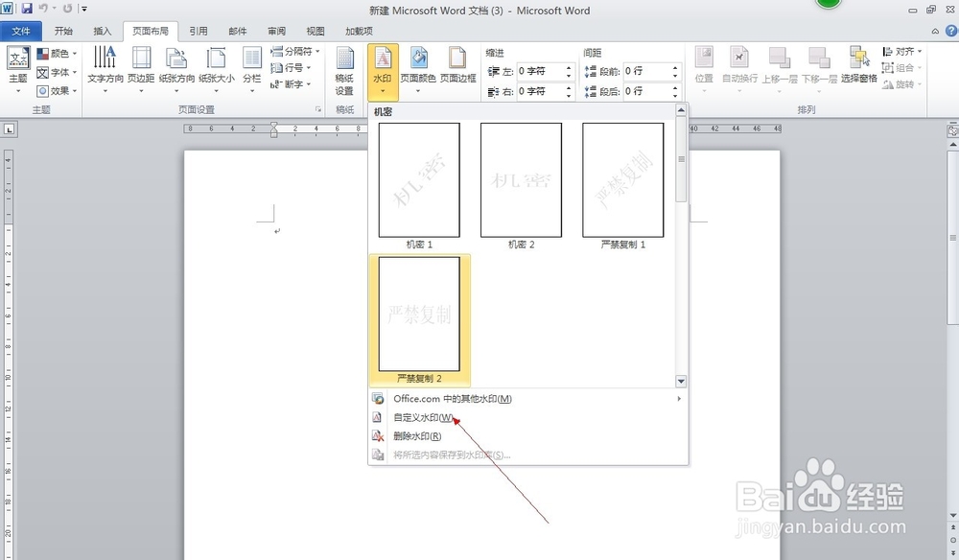Click the 稿纸设置 (Grid Paper Setup) icon
The image size is (959, 560).
(342, 70)
